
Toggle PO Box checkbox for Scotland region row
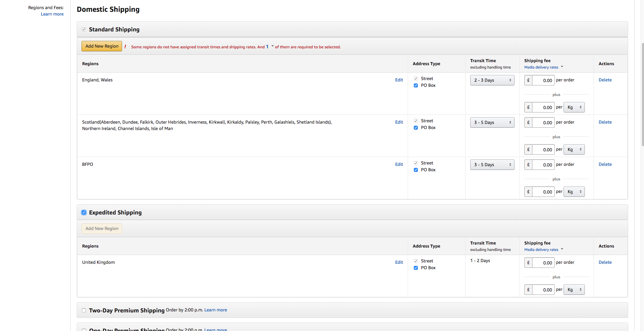tap(416, 128)
